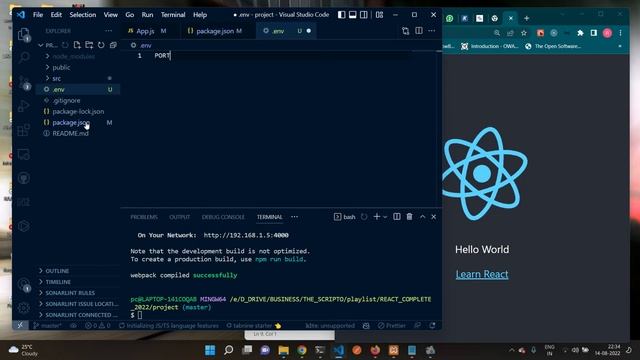Open the Manage gear in activity bar
This screenshot has width=640, height=360.
pyautogui.click(x=24, y=307)
